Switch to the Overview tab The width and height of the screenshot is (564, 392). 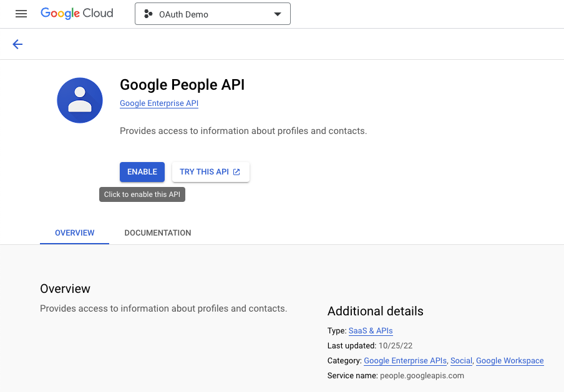pos(74,233)
